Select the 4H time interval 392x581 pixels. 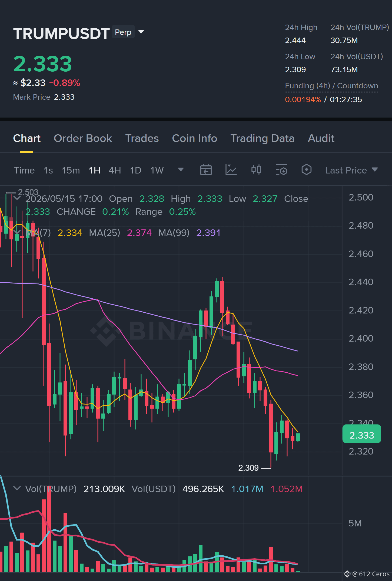115,171
